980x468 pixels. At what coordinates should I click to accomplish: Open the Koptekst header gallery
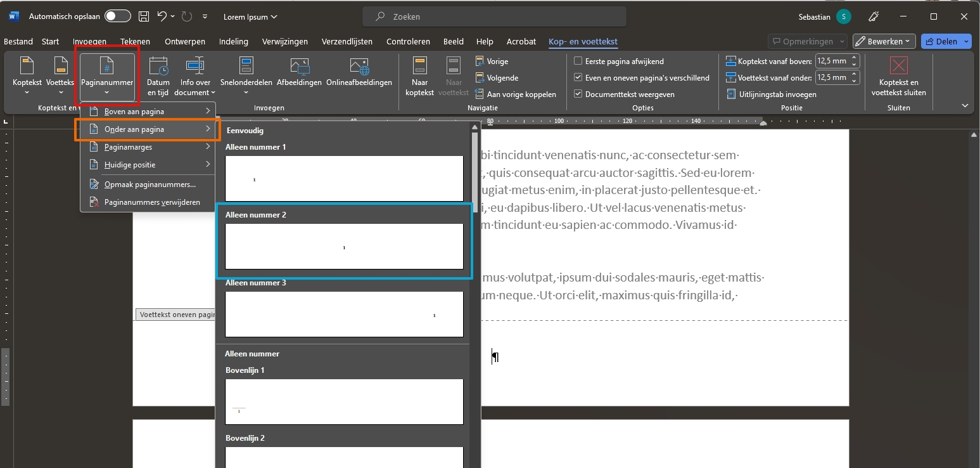pyautogui.click(x=27, y=77)
